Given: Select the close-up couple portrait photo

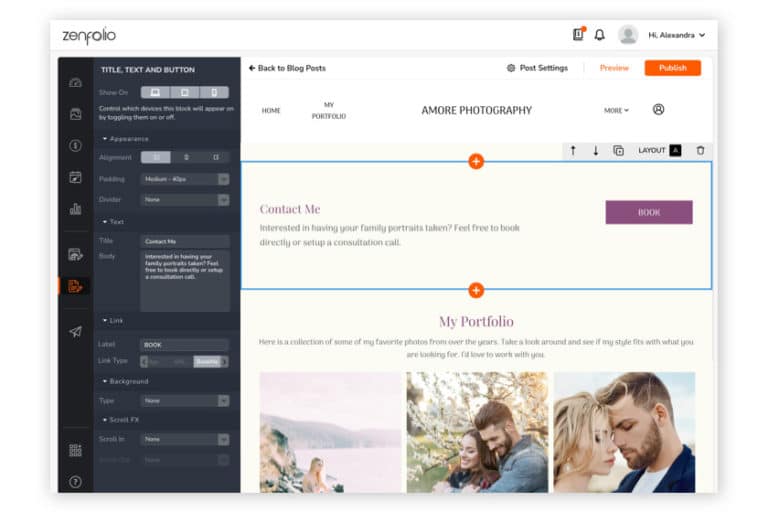Looking at the screenshot, I should (624, 432).
